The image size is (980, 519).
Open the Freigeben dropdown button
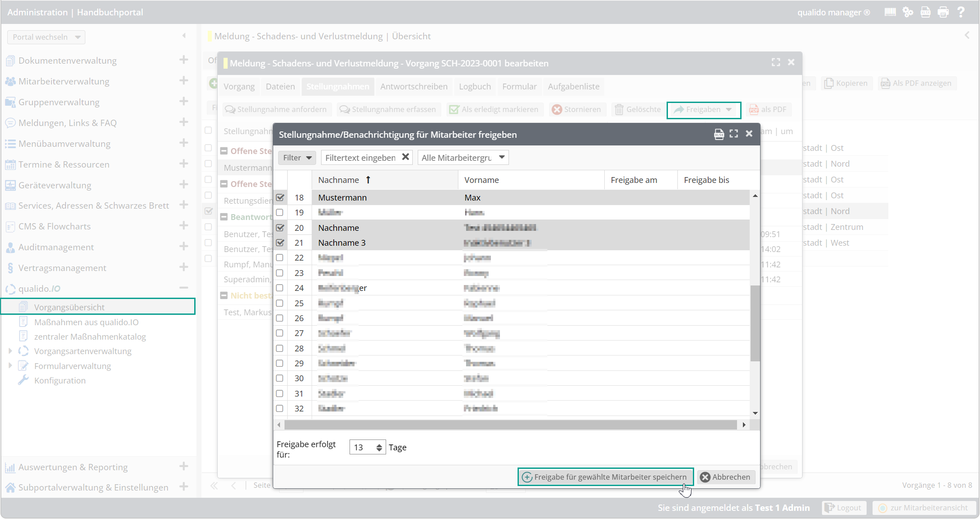(704, 110)
